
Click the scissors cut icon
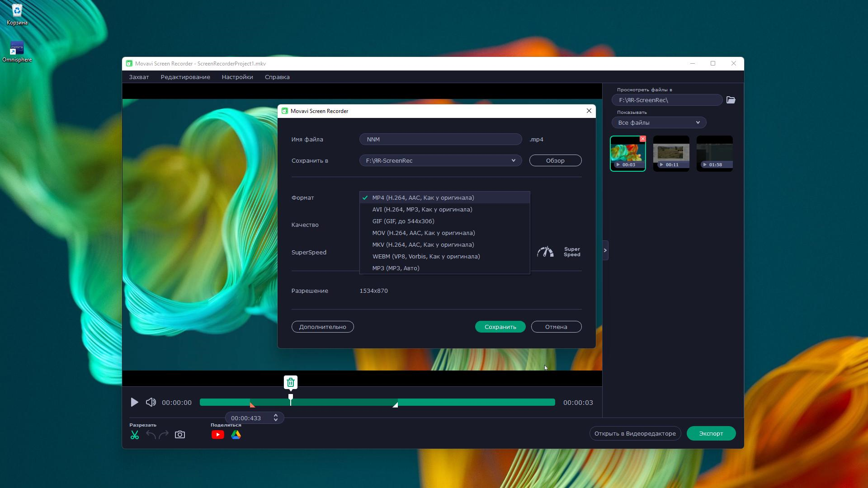135,435
